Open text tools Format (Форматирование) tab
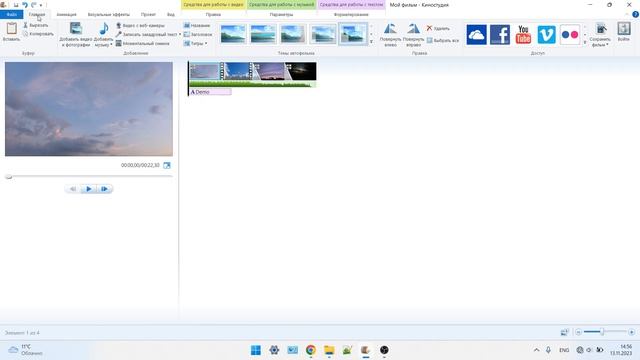Screen dimensions: 640x360 click(351, 14)
